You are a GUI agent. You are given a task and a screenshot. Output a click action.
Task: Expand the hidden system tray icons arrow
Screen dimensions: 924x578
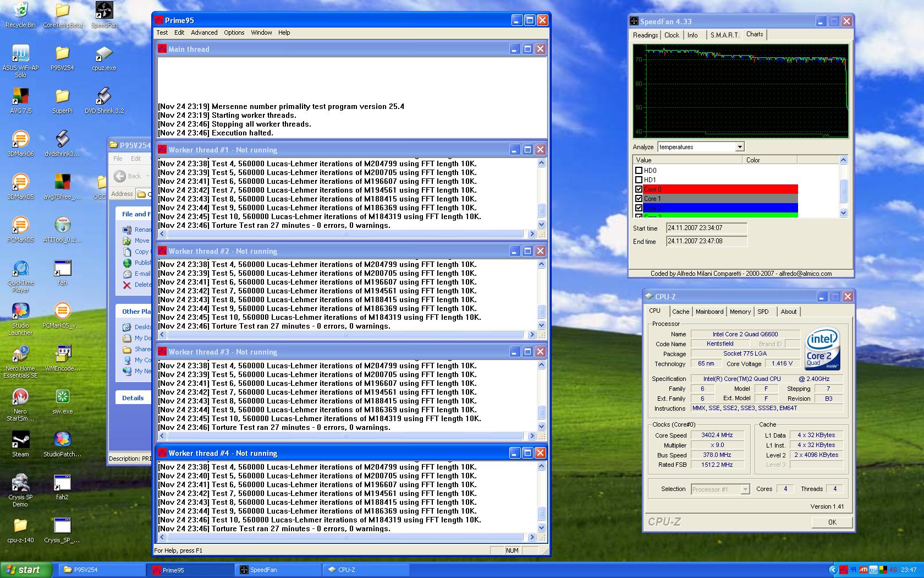point(833,570)
